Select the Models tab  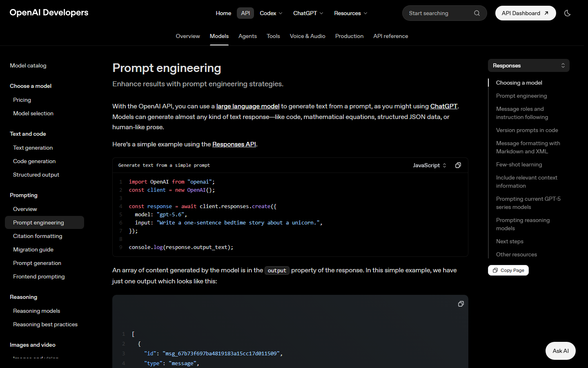[x=219, y=36]
